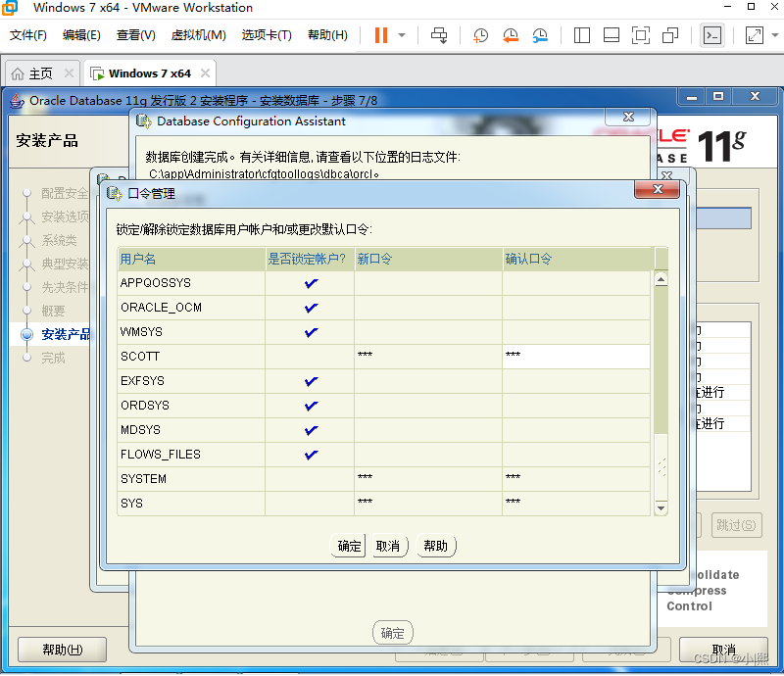Close the 主页 tab

pos(69,73)
